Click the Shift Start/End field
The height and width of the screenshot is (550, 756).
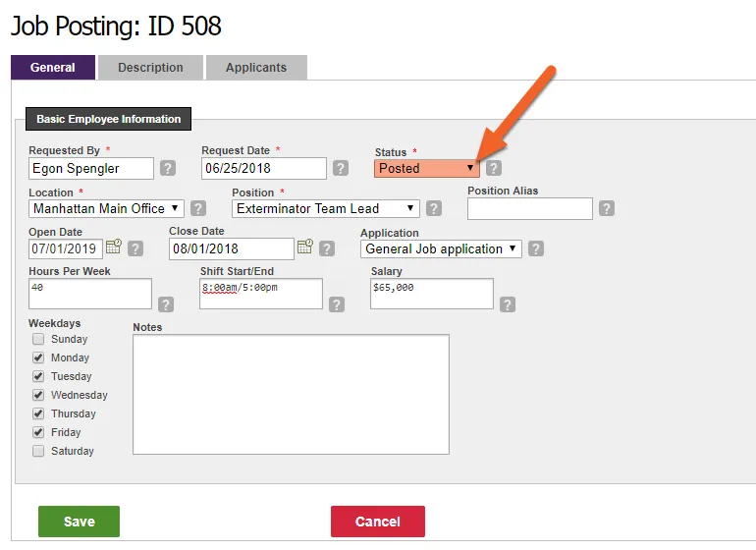pyautogui.click(x=261, y=294)
